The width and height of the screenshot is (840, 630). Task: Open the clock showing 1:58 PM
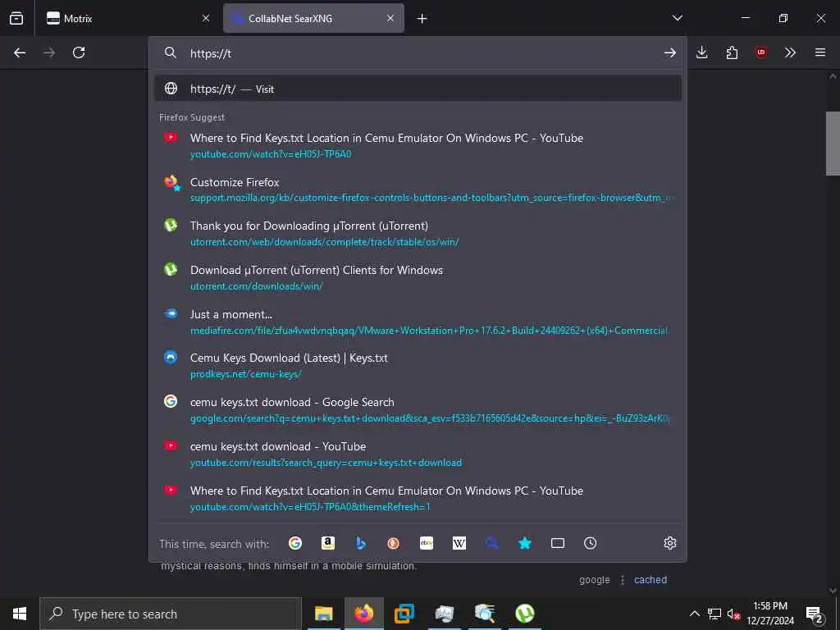point(769,614)
